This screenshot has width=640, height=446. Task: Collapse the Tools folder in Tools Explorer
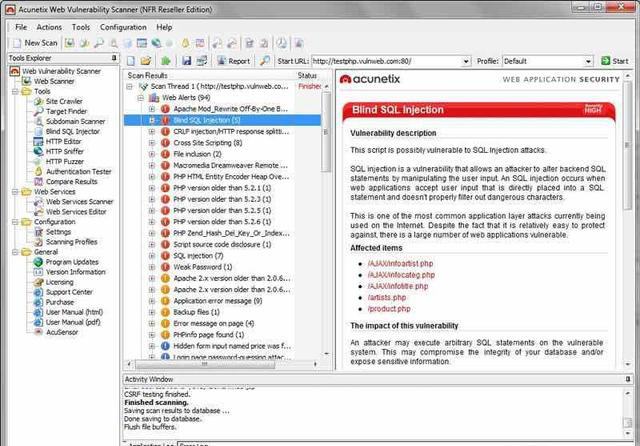coord(15,91)
